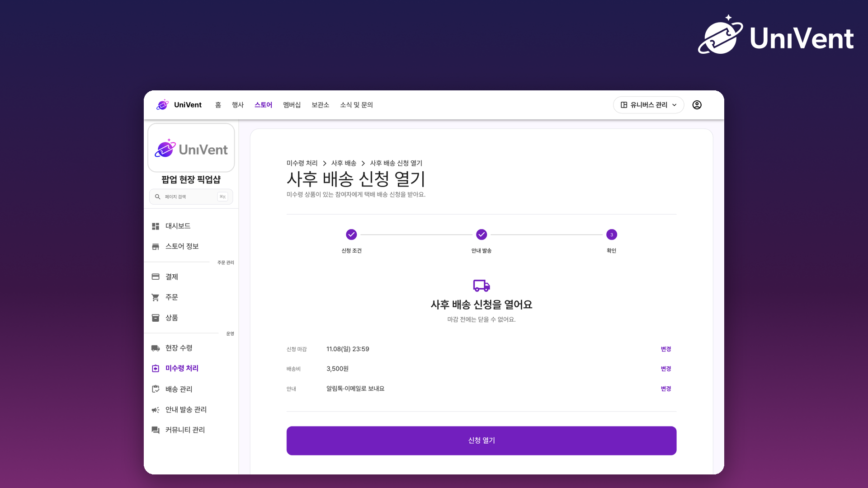Click the 3,500원 shipping fee value
The width and height of the screenshot is (868, 488).
[337, 369]
